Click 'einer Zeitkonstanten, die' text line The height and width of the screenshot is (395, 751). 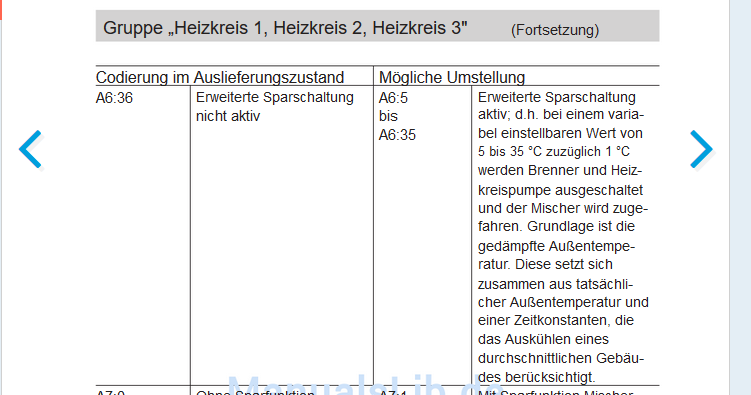click(x=556, y=320)
